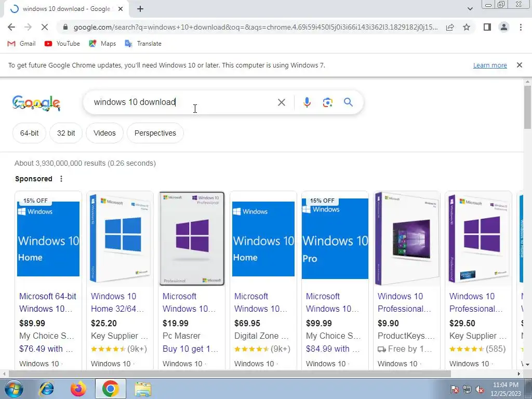Close the windows 10 download tab

(x=120, y=9)
